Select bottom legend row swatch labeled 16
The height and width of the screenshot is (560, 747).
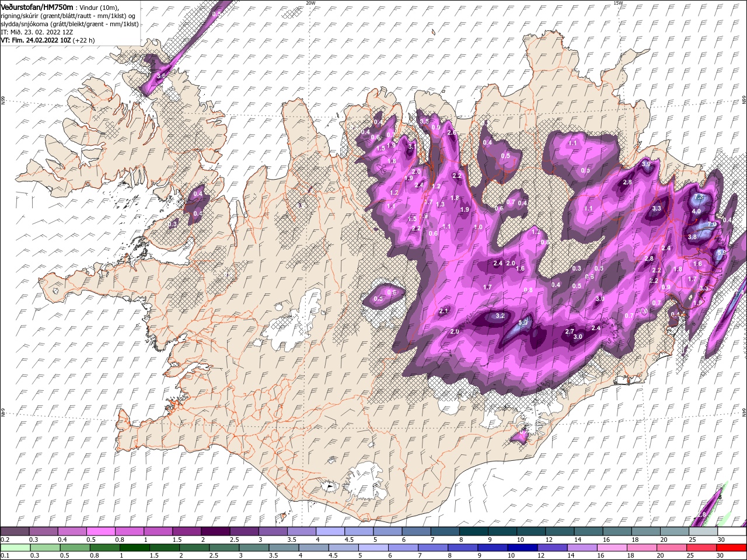click(x=613, y=548)
